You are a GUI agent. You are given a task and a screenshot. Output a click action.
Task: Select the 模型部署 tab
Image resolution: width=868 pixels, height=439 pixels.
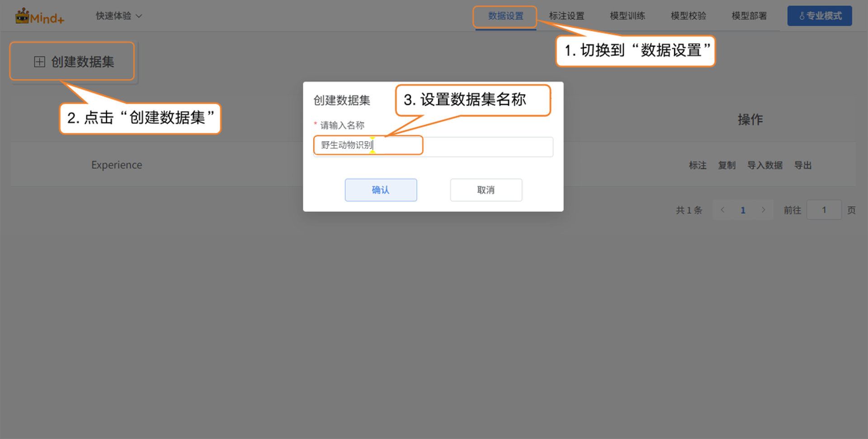click(749, 16)
